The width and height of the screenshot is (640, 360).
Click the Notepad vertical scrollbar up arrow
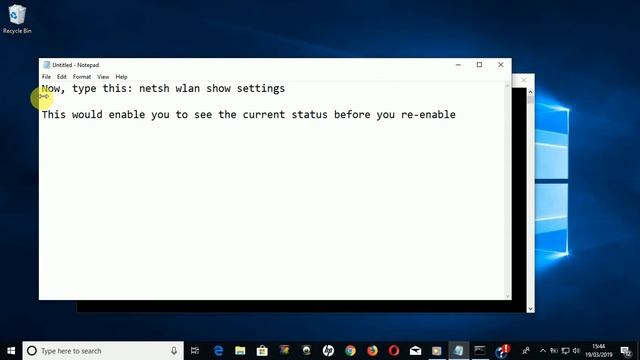(508, 86)
